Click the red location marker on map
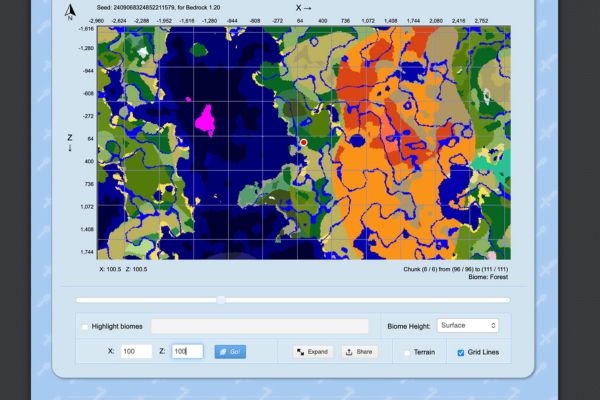The height and width of the screenshot is (400, 600). pyautogui.click(x=303, y=143)
